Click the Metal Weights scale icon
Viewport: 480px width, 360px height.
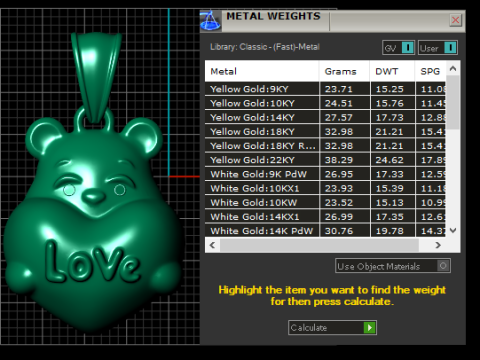coord(210,21)
